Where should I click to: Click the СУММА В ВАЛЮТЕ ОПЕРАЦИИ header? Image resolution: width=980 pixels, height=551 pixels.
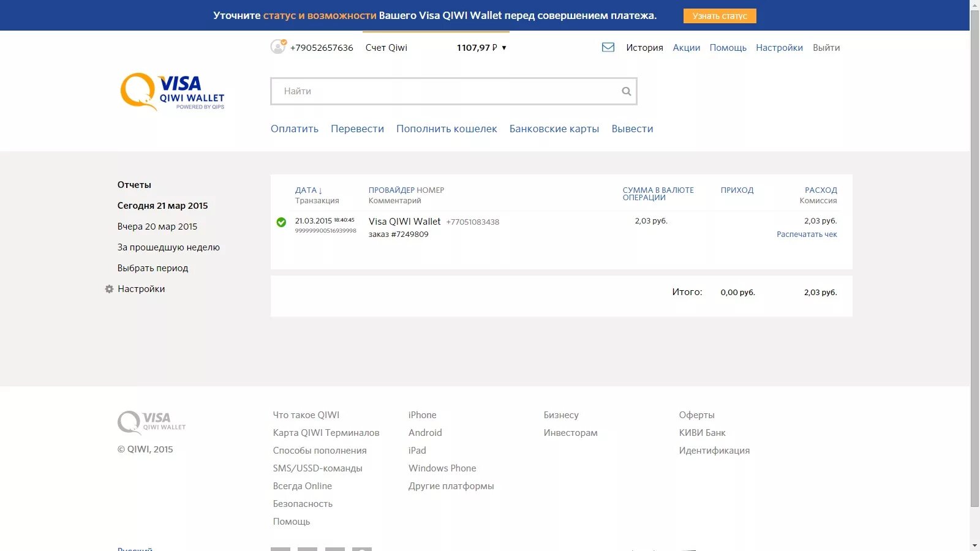pos(658,194)
